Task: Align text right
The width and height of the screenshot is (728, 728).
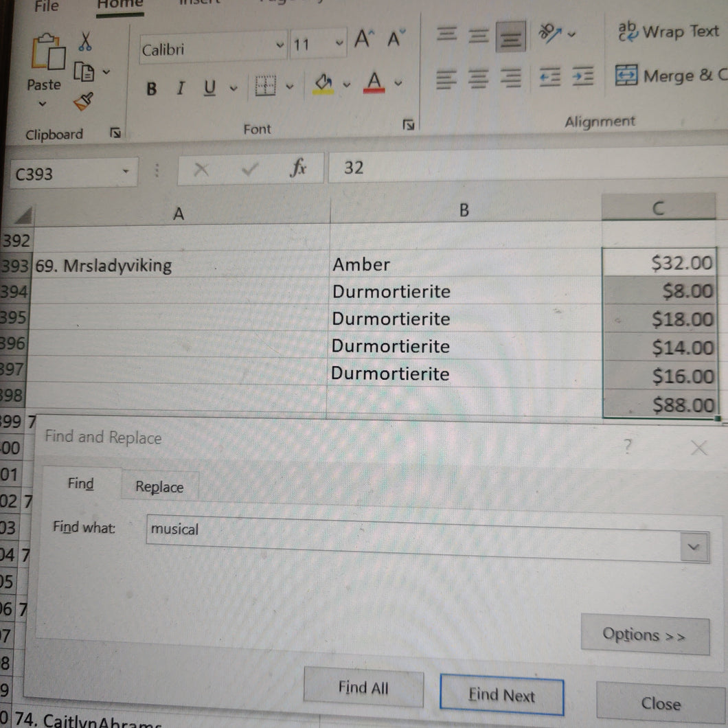Action: tap(511, 78)
